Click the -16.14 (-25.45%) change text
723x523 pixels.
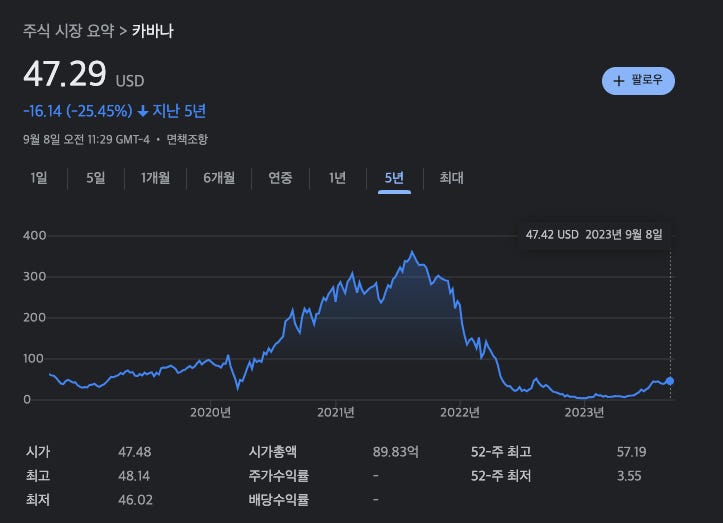pos(78,111)
